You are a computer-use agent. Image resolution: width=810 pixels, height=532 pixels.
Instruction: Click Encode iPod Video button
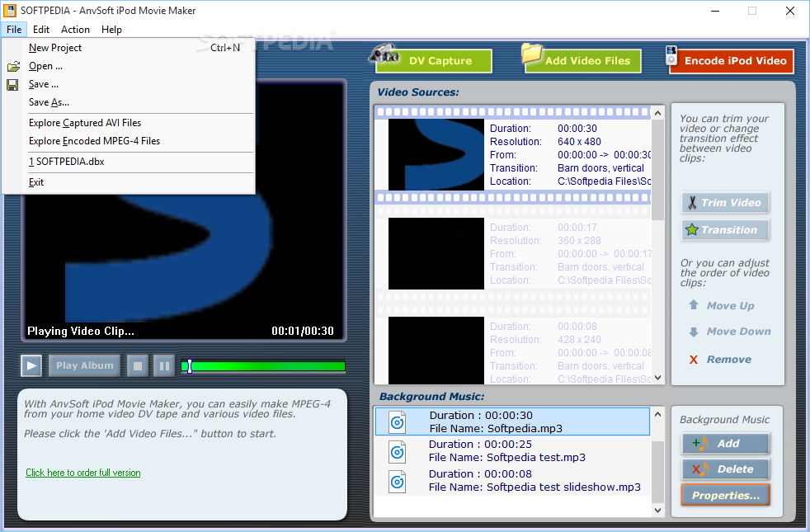[x=731, y=61]
